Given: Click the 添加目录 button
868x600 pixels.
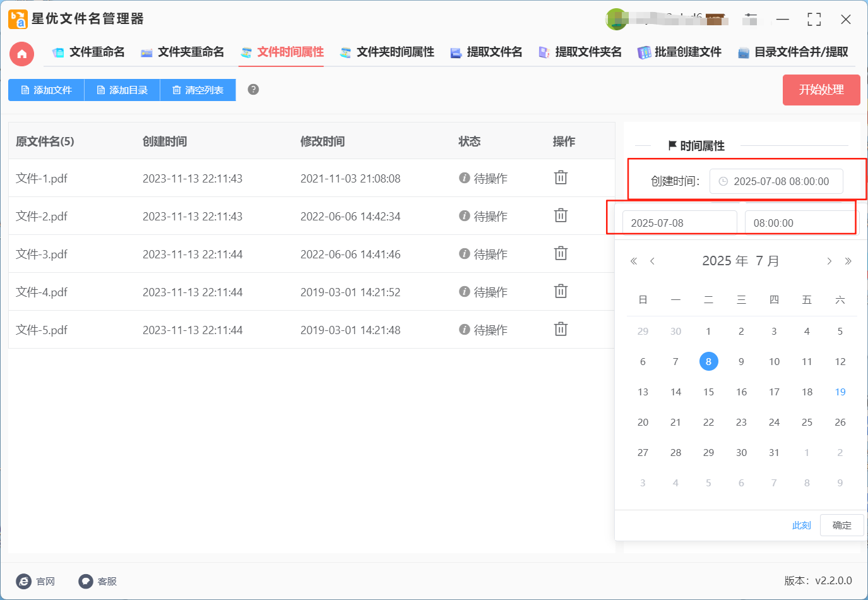Looking at the screenshot, I should click(122, 90).
